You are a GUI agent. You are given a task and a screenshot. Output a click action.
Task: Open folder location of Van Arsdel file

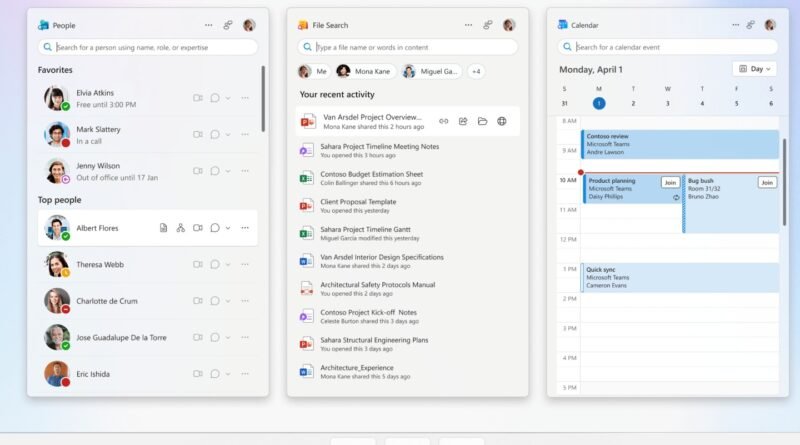482,121
